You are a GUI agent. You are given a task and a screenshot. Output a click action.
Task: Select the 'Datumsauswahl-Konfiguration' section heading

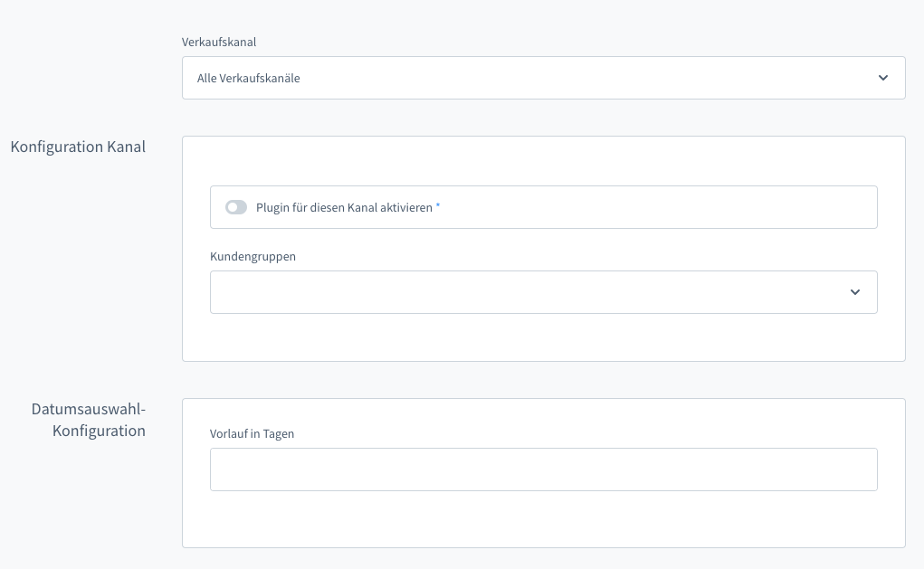point(89,420)
